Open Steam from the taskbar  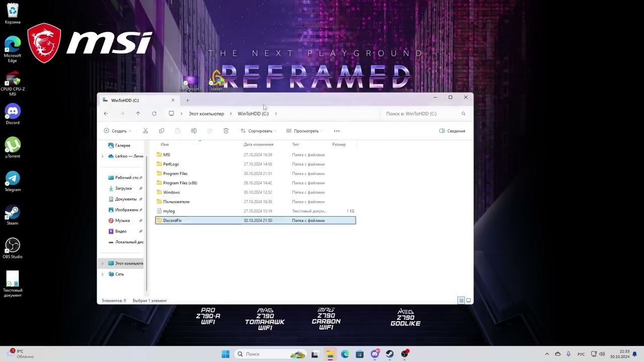pos(390,354)
